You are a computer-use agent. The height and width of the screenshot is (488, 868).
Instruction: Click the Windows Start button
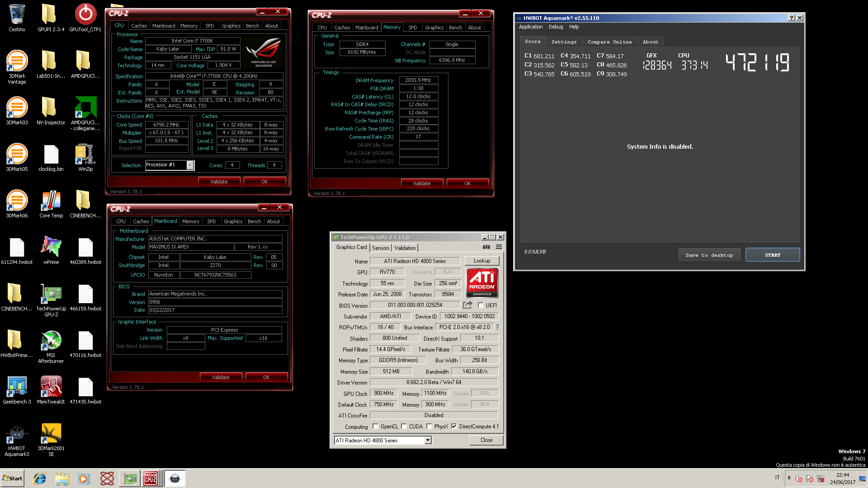[12, 479]
